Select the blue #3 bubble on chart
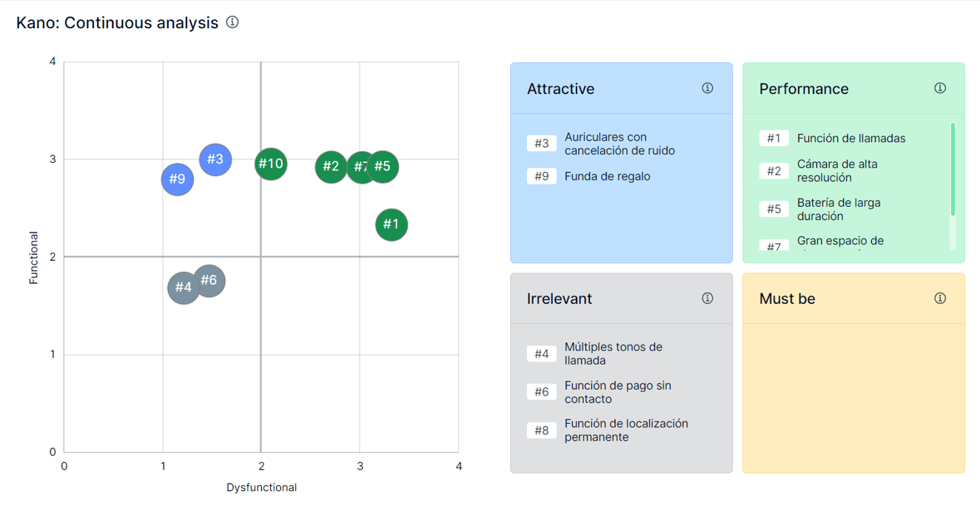The width and height of the screenshot is (980, 506). click(215, 159)
